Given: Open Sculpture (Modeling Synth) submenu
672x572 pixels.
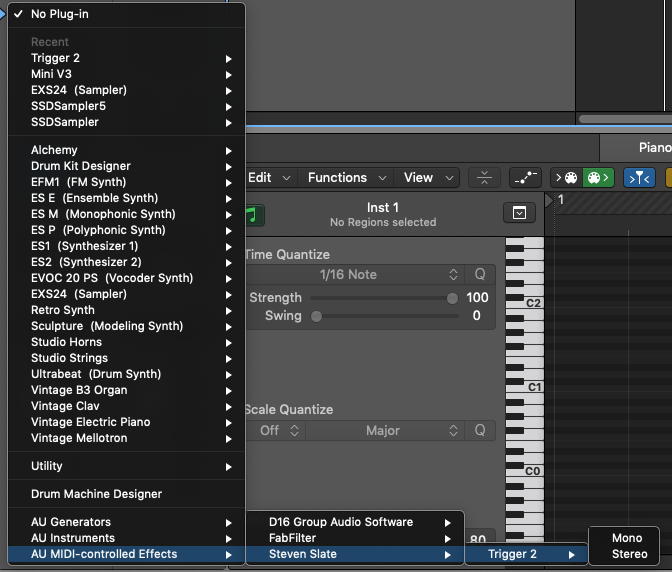Looking at the screenshot, I should pos(126,326).
